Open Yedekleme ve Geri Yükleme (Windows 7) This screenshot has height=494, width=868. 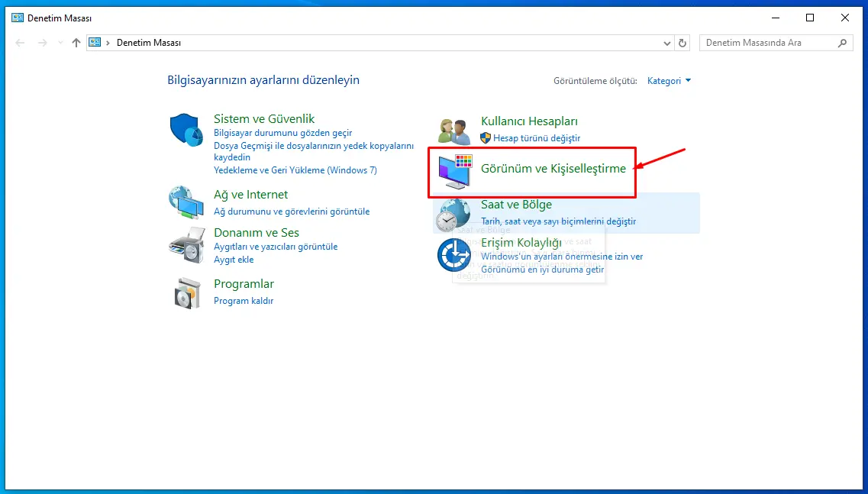[295, 170]
